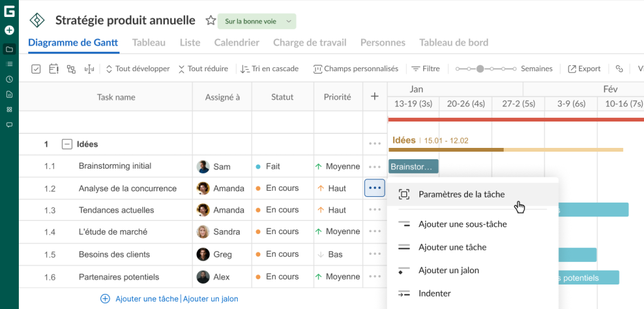The image size is (644, 309).
Task: Click the Ajouter un jalon link below the list
Action: point(210,299)
